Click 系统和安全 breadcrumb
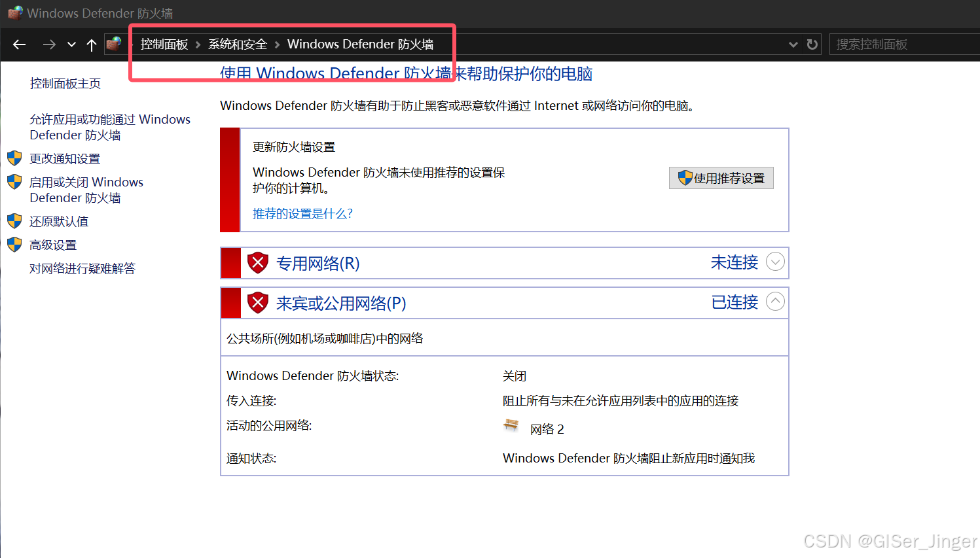This screenshot has width=980, height=558. click(x=238, y=44)
